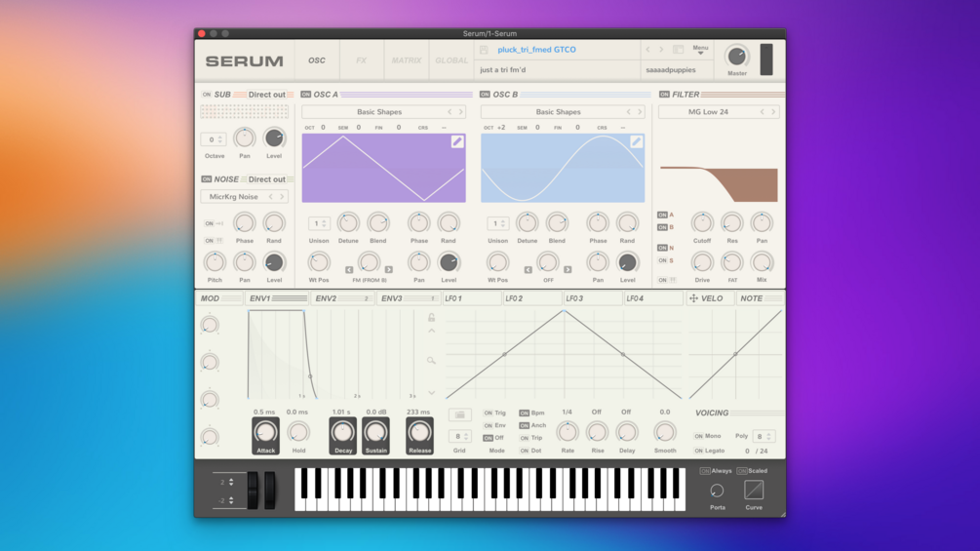Screen dimensions: 980x551
Task: Step the OSC A Unison voice count
Action: click(x=324, y=223)
